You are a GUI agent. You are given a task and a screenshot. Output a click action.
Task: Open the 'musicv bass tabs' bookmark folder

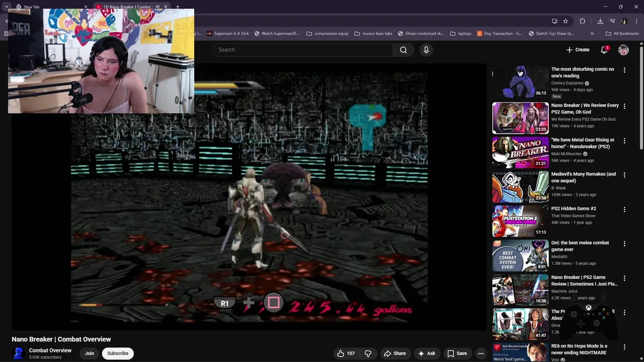coord(373,34)
